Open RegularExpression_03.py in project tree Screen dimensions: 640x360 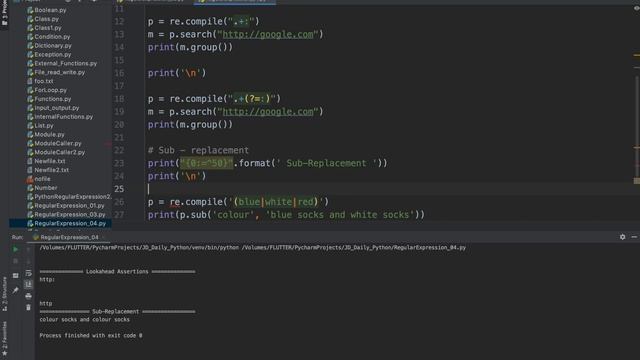70,214
